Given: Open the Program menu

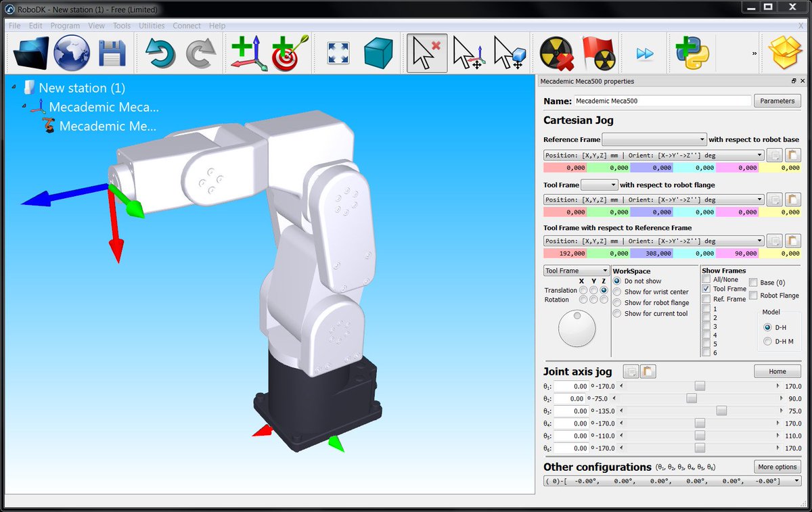Looking at the screenshot, I should point(65,26).
